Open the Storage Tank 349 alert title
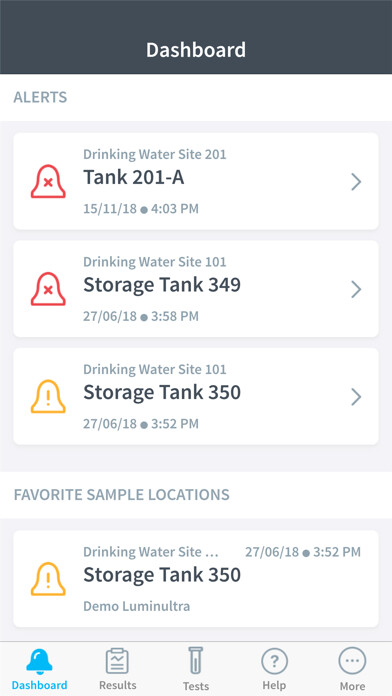392x696 pixels. point(162,285)
